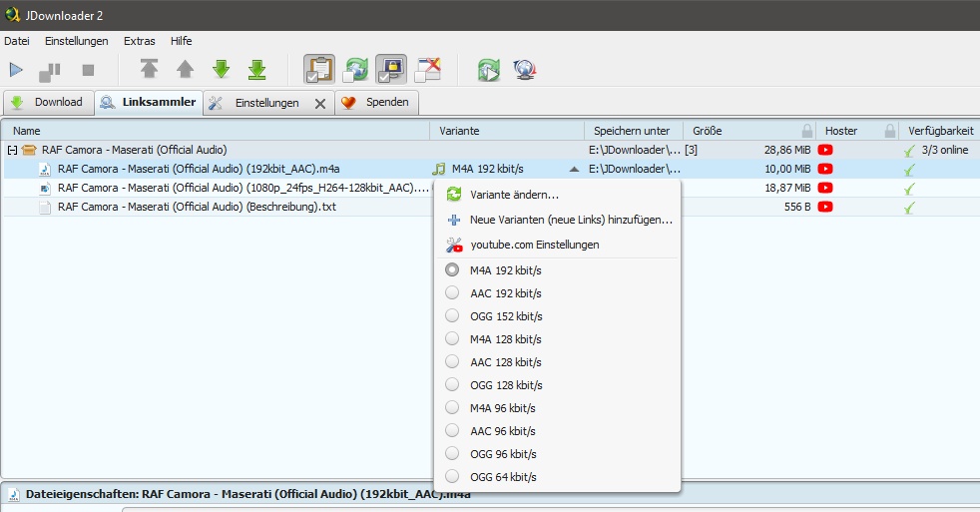The height and width of the screenshot is (512, 980).
Task: Choose Neue Varianten (neue Links) hinzufügen...
Action: (556, 220)
